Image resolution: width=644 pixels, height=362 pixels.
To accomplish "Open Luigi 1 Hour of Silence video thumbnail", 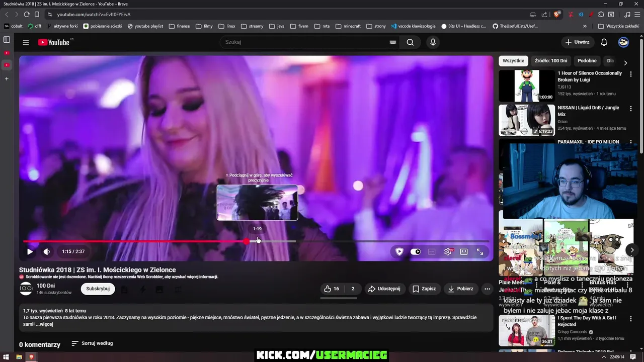I will [527, 86].
